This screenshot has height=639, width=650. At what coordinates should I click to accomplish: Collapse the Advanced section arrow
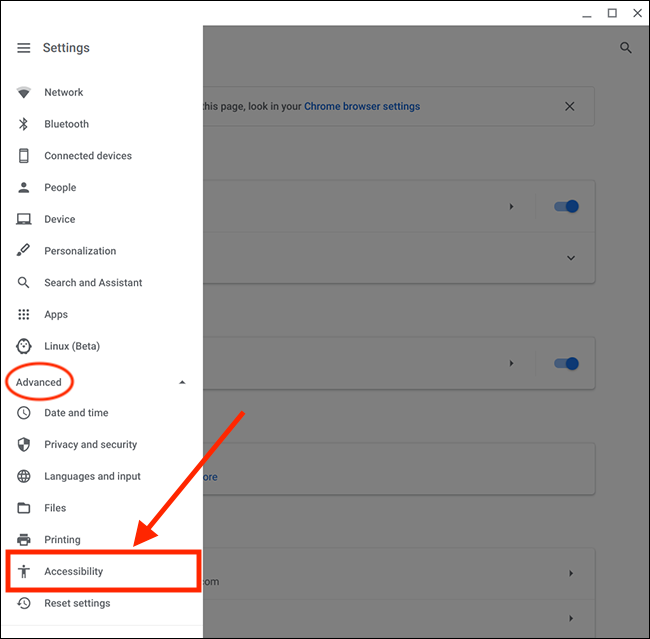coord(182,382)
